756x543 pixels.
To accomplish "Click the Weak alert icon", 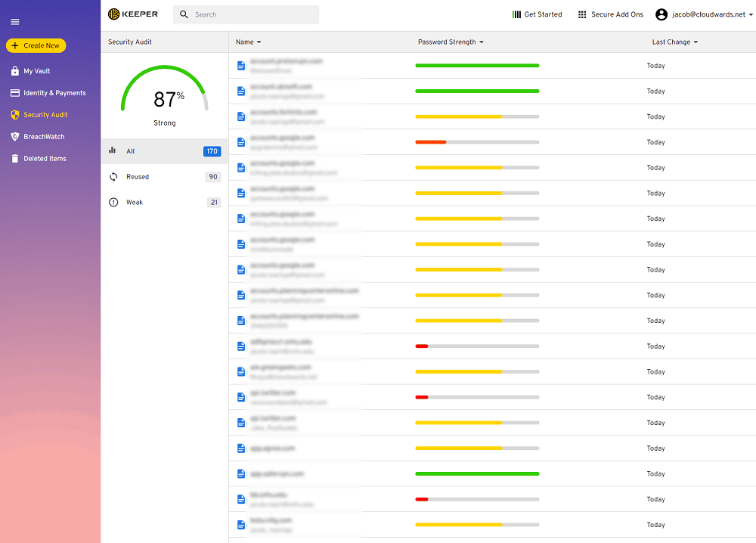I will click(x=113, y=202).
